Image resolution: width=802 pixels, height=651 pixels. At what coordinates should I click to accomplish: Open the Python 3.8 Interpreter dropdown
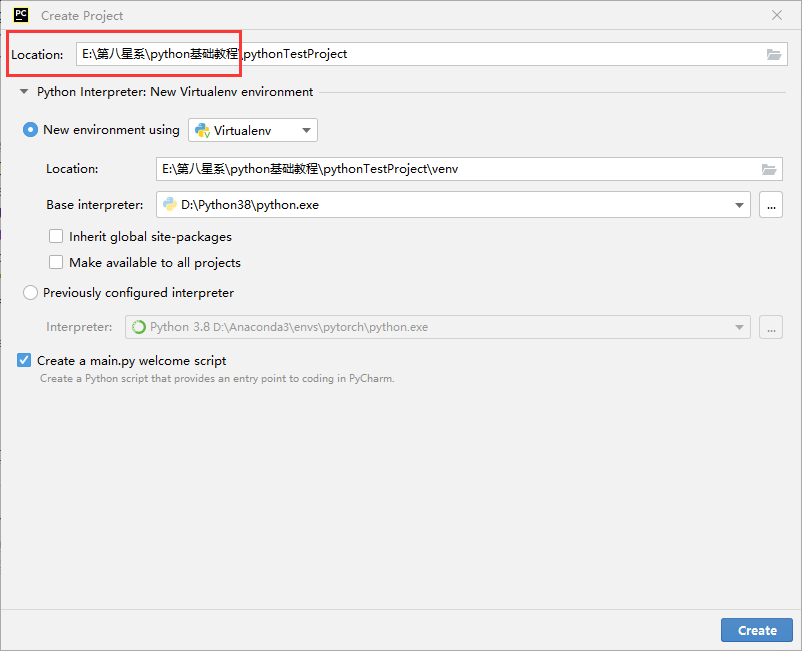[438, 327]
